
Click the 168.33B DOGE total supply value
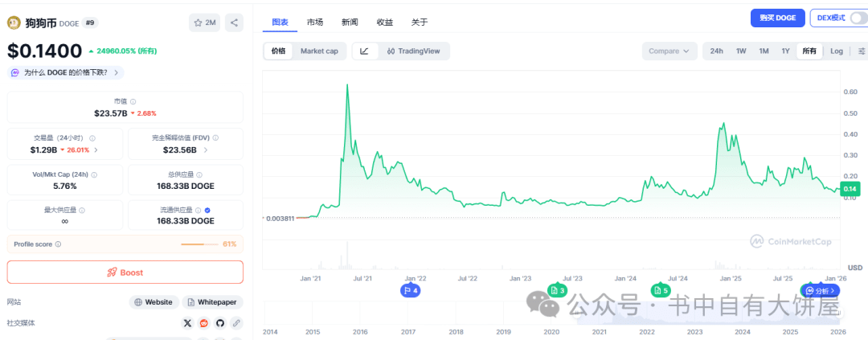tap(186, 186)
